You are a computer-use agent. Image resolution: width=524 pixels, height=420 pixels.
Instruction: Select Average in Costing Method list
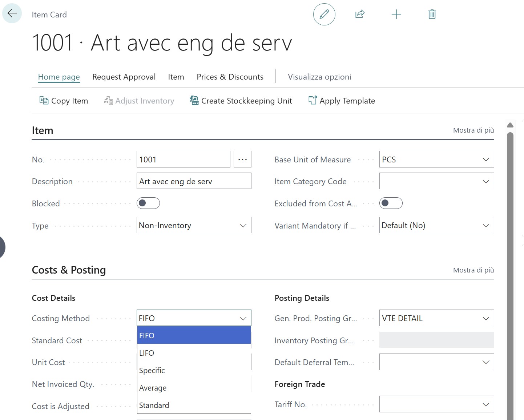153,388
